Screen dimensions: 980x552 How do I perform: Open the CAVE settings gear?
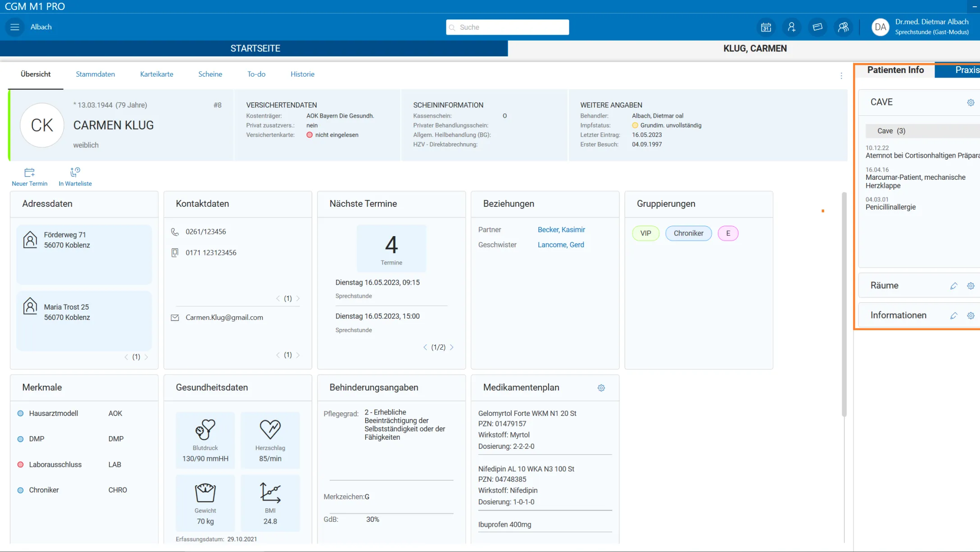(x=971, y=102)
